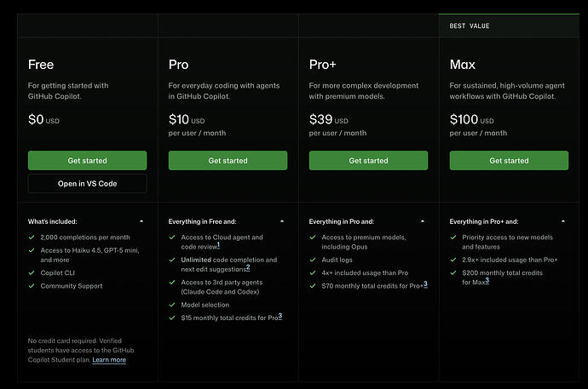The width and height of the screenshot is (588, 389).
Task: Open footnote 2 after next edit suggestions
Action: [248, 267]
